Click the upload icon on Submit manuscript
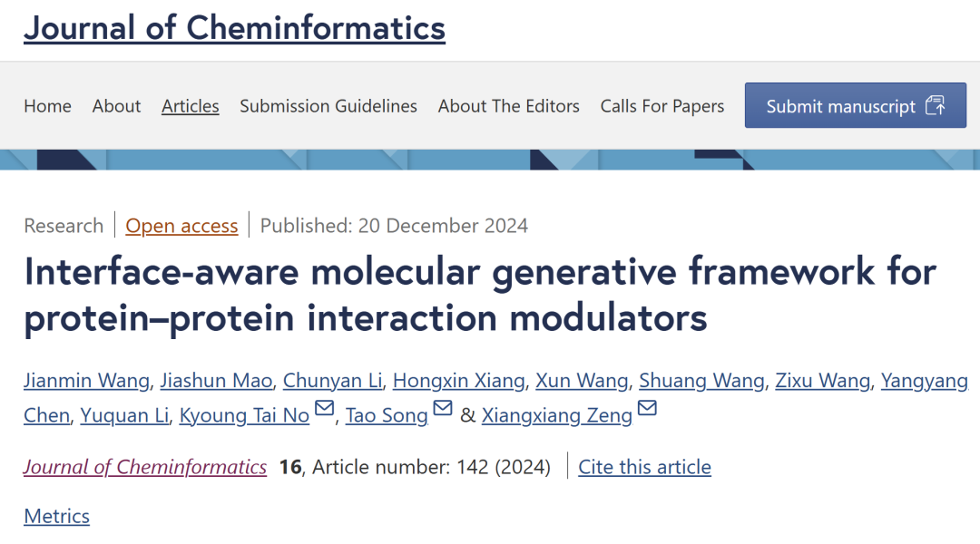 click(935, 105)
